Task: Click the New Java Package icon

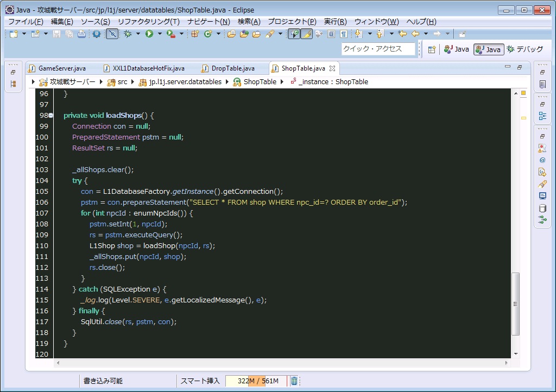Action: pyautogui.click(x=195, y=34)
